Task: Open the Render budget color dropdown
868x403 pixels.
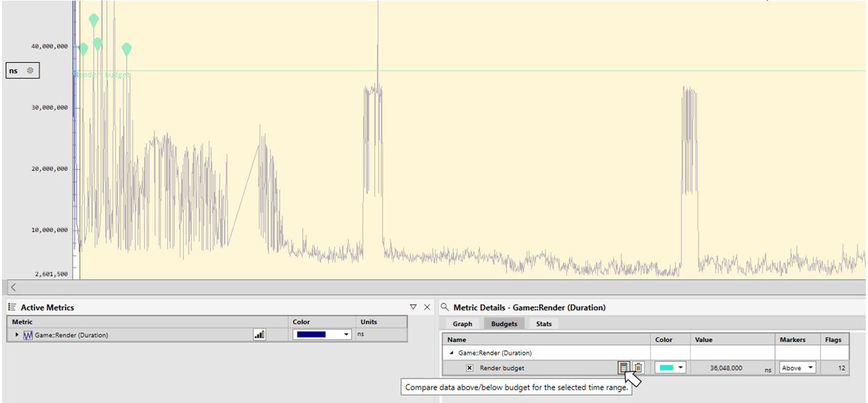Action: click(x=671, y=368)
